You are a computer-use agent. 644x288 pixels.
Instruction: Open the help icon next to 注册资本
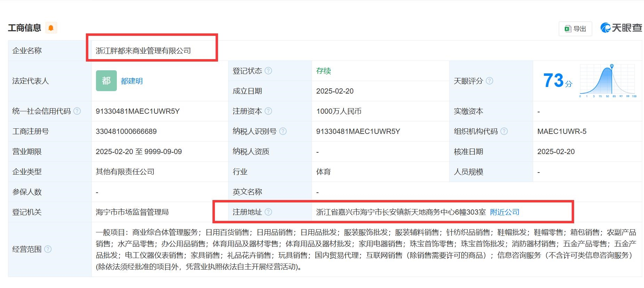(268, 111)
